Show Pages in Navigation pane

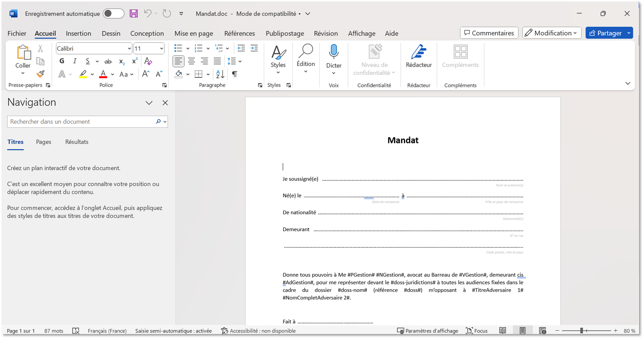point(44,142)
